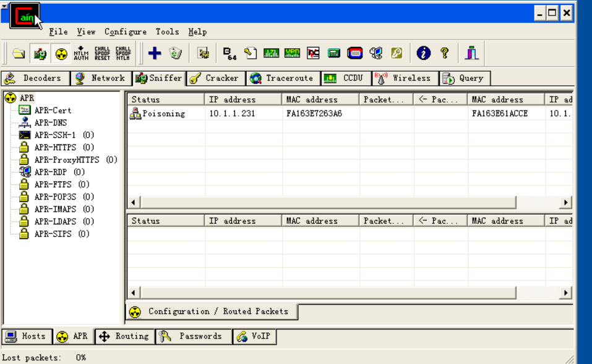
Task: Click the tag-shaped toolbar icon beside the B64 icon
Action: coord(251,53)
